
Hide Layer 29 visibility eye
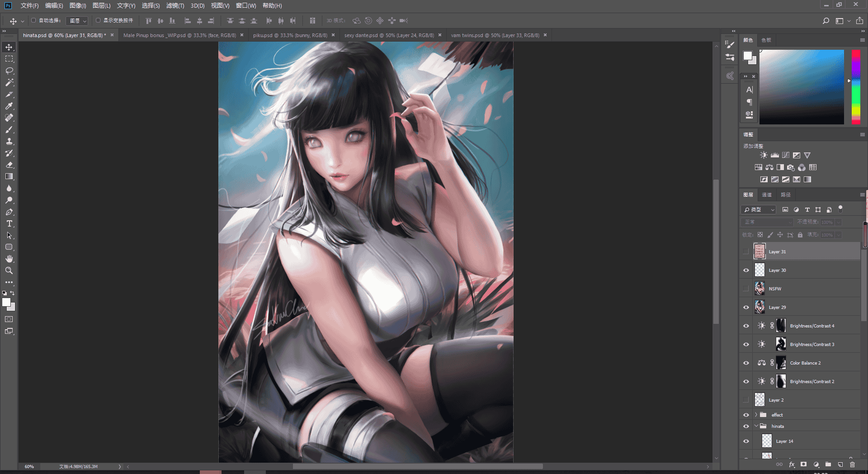pos(746,308)
